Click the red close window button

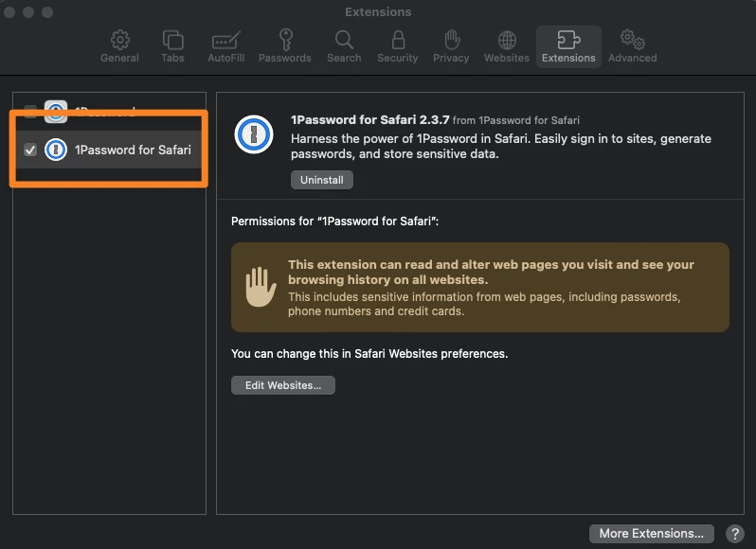point(9,12)
